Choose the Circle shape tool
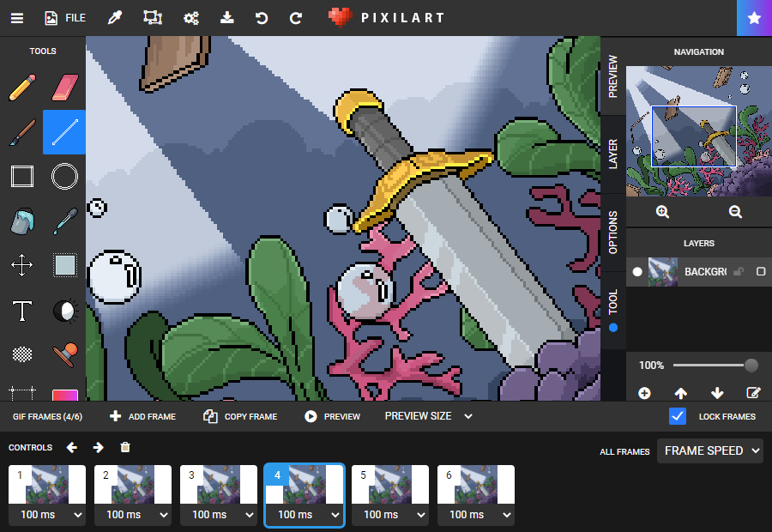The width and height of the screenshot is (772, 532). pos(64,177)
